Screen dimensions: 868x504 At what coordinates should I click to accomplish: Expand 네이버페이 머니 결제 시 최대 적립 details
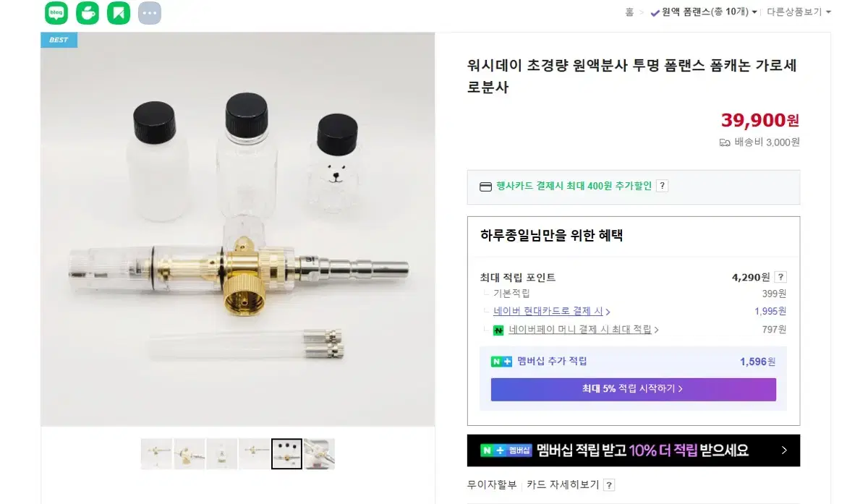click(584, 330)
